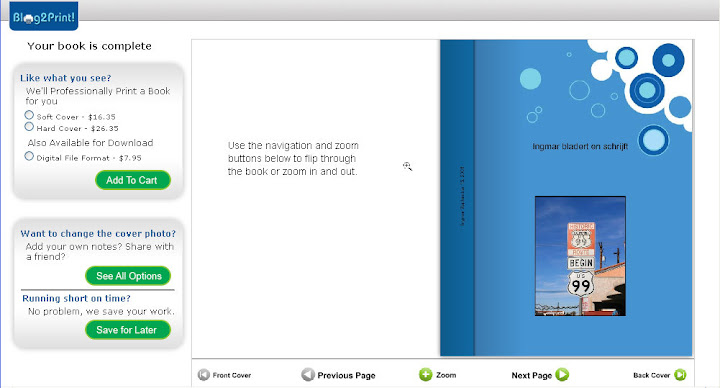Click the Blog2Print logo
The height and width of the screenshot is (388, 720).
click(44, 17)
